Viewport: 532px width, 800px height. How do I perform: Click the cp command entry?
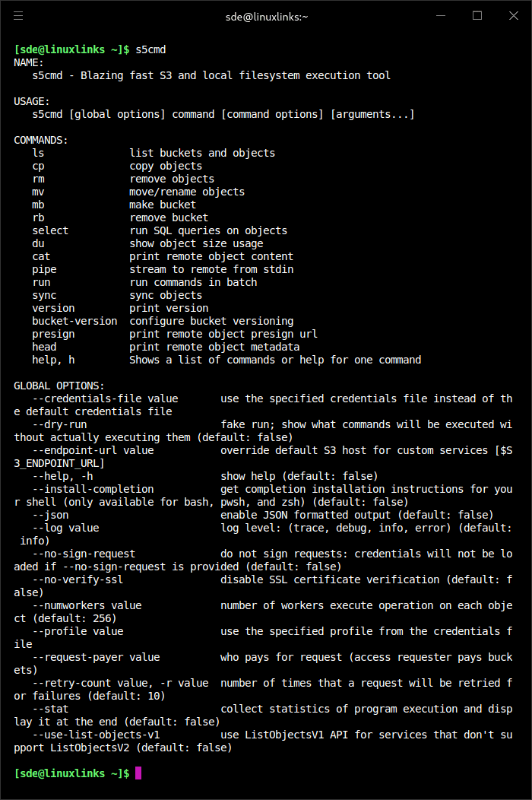click(x=38, y=166)
